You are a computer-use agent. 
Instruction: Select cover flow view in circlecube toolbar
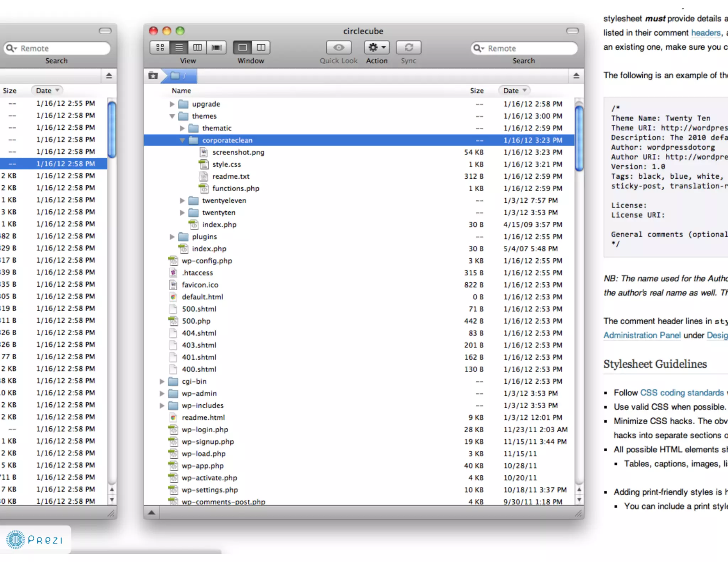(x=216, y=48)
